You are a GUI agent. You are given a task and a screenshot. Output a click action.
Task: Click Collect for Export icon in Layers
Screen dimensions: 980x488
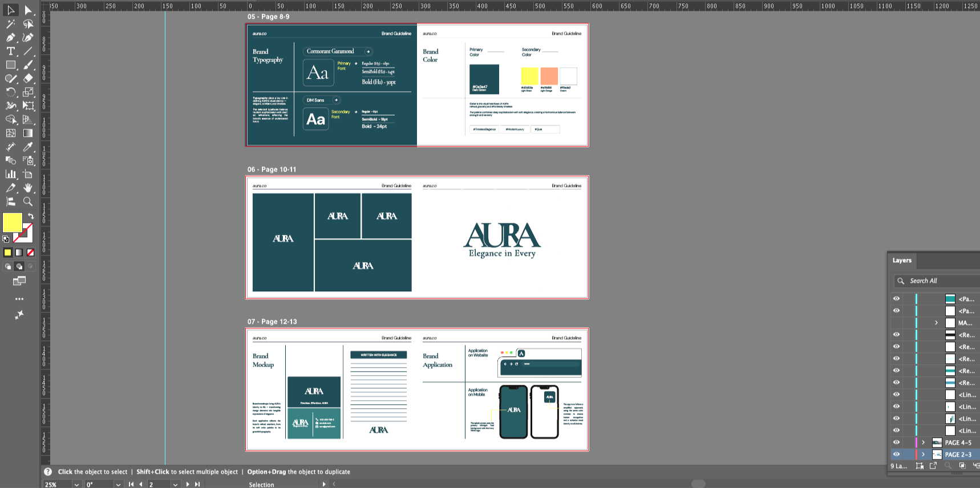[x=933, y=466]
